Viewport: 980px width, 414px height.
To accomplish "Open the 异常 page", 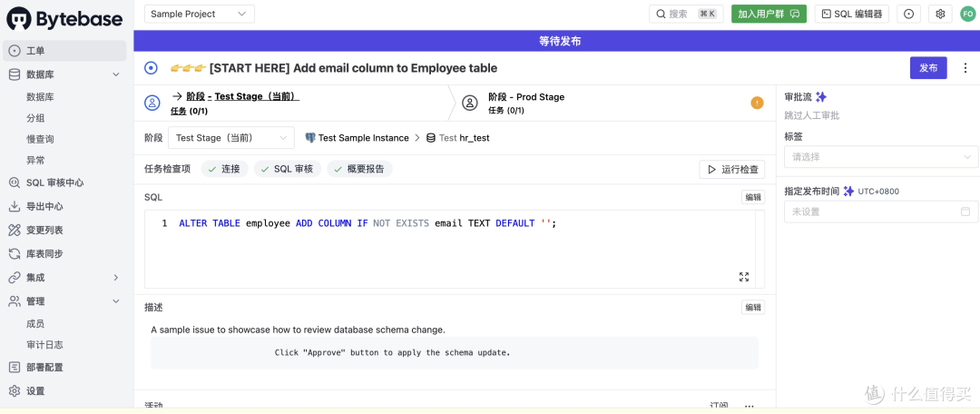I will point(35,160).
